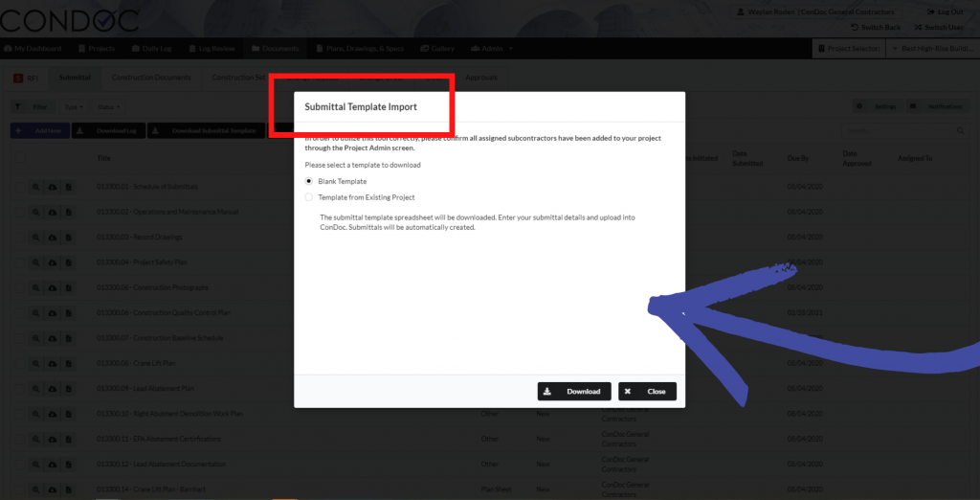Click magnifier icon for Construction Photographs row
980x500 pixels.
coord(36,288)
